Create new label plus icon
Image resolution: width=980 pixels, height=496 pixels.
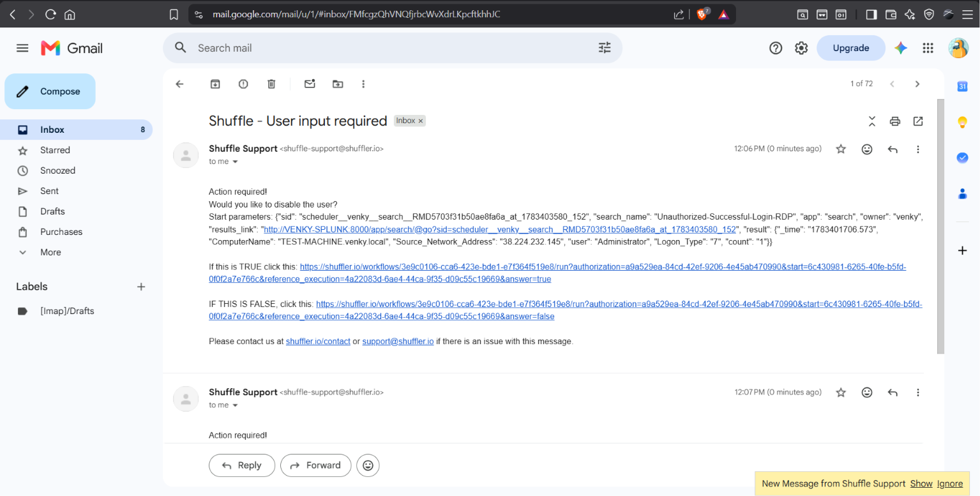click(141, 287)
